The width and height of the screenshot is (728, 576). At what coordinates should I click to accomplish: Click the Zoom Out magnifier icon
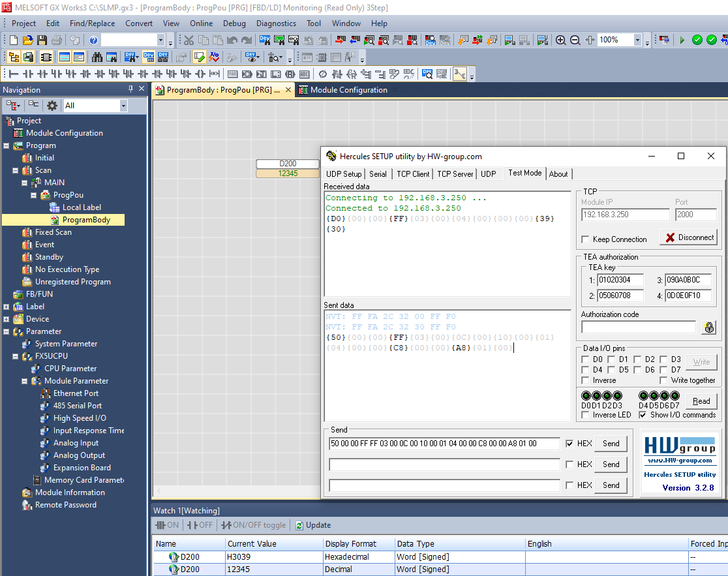pos(575,40)
